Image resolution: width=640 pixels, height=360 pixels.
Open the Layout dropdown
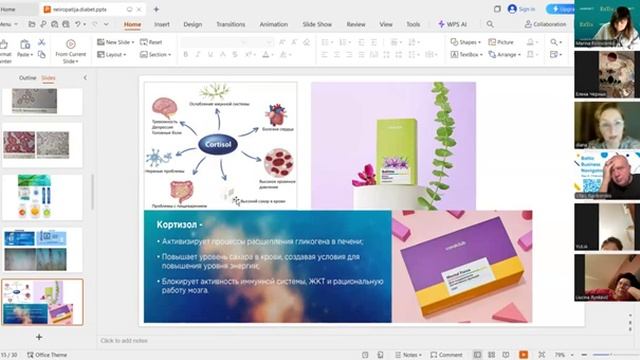click(x=112, y=54)
